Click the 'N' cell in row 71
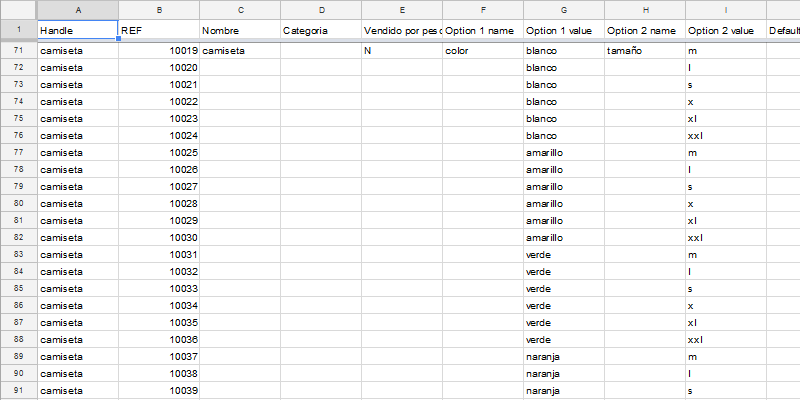This screenshot has width=800, height=400. pos(402,51)
